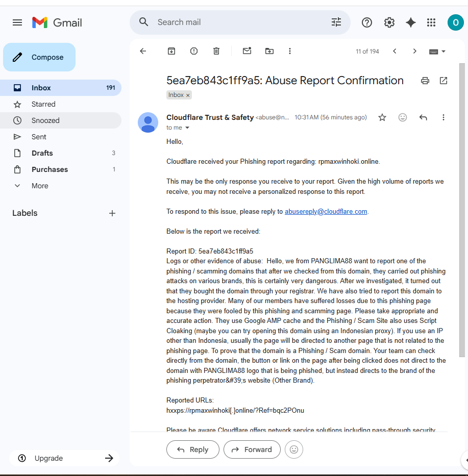
Task: Add emoji reaction in message header
Action: pyautogui.click(x=402, y=117)
